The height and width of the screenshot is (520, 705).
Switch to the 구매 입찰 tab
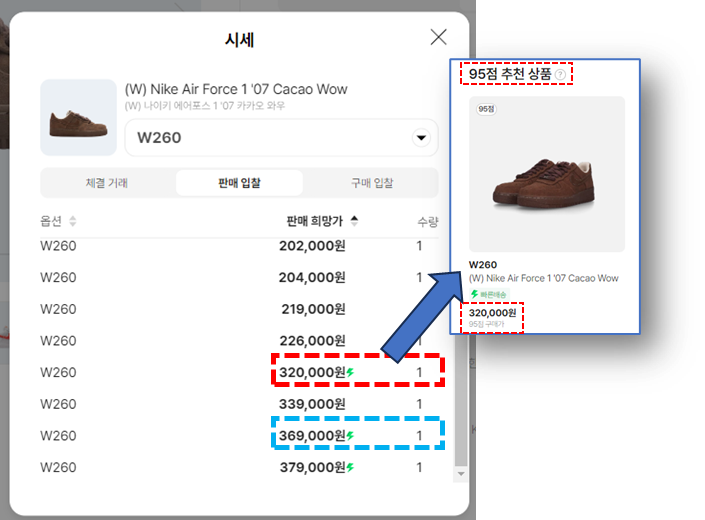tap(372, 183)
